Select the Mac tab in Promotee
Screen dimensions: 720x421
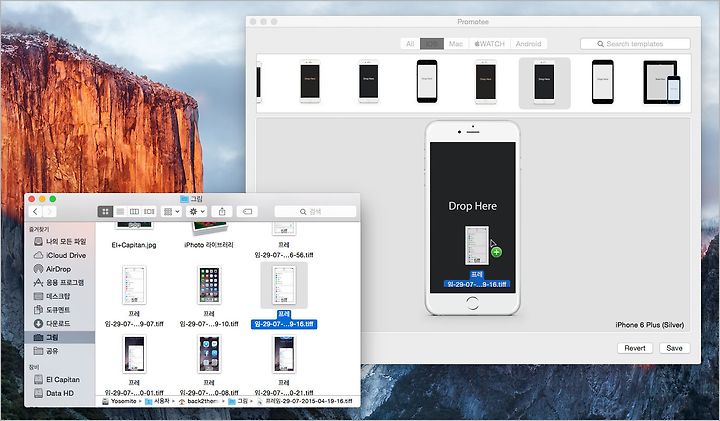[456, 44]
